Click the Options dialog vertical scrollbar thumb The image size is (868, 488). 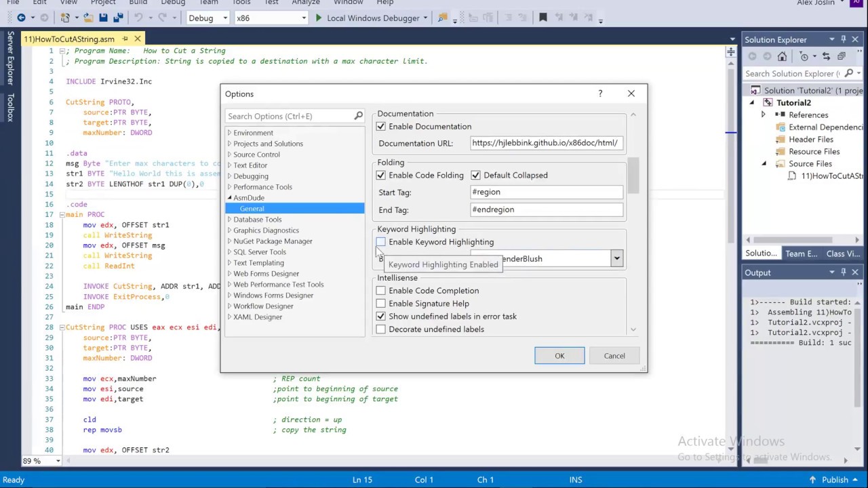[633, 176]
